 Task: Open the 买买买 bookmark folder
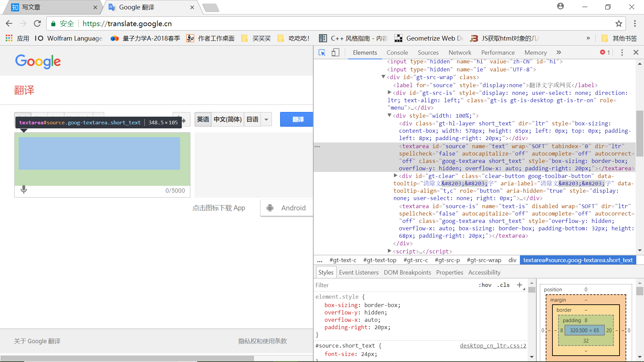[x=256, y=38]
